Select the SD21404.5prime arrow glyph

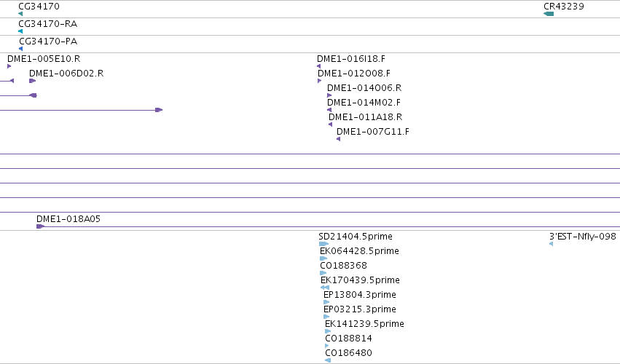tap(323, 244)
